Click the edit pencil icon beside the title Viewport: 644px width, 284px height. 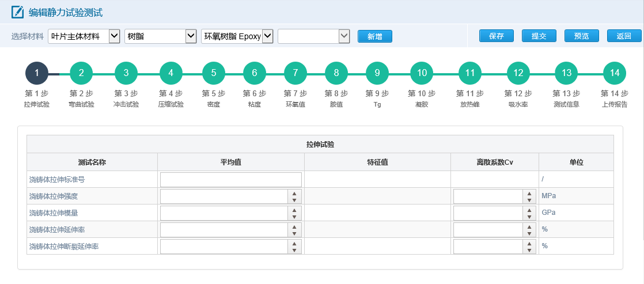(x=18, y=12)
